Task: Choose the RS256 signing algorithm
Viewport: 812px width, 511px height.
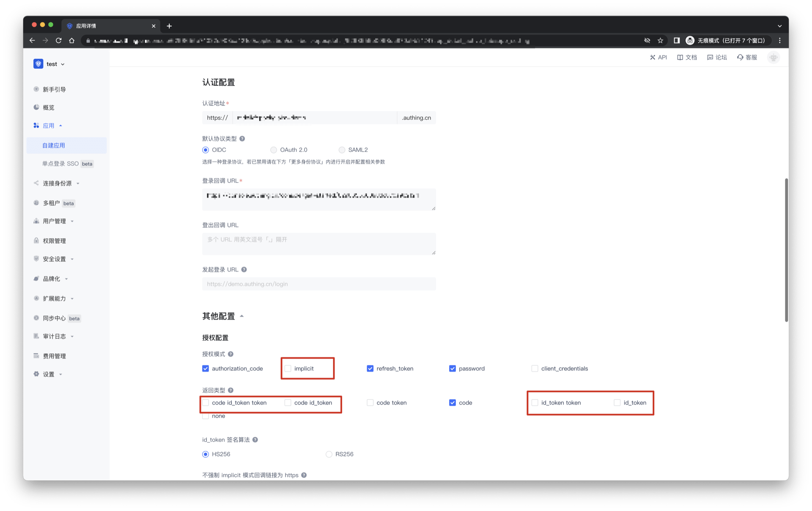Action: point(329,454)
